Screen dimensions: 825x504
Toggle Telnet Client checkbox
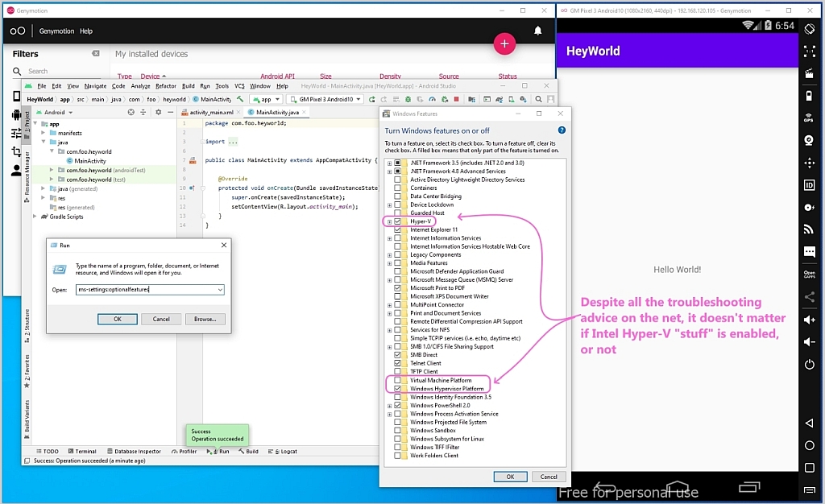click(x=397, y=363)
